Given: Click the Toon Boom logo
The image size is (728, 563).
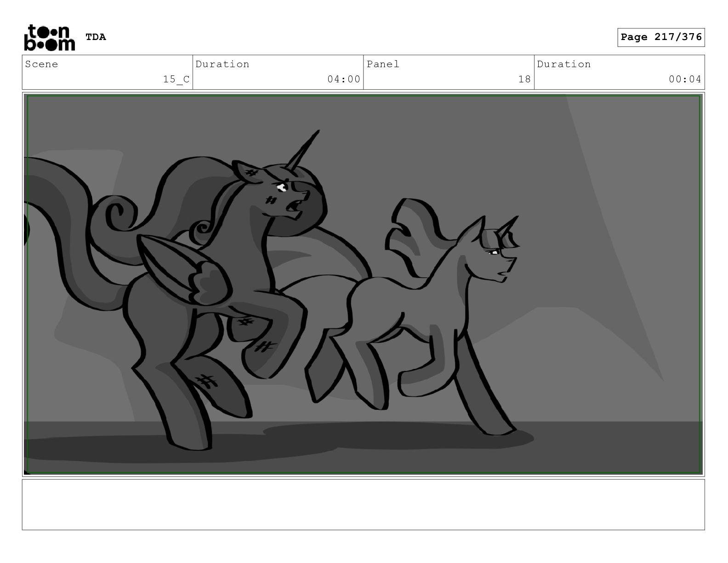Looking at the screenshot, I should [x=49, y=37].
